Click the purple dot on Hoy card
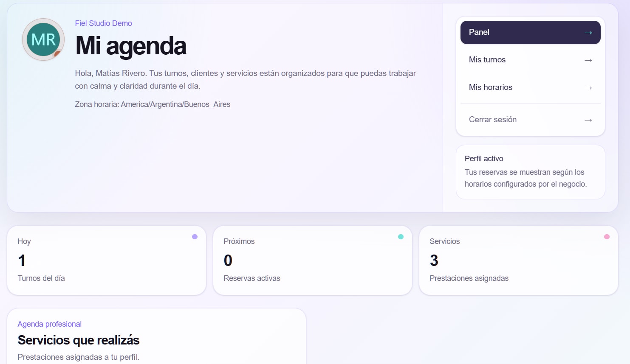This screenshot has width=630, height=364. pos(195,237)
